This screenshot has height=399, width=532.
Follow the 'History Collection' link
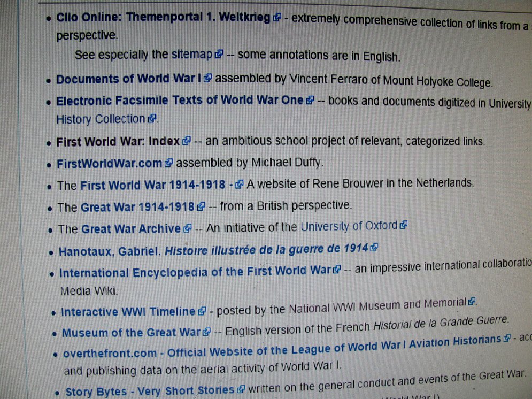(x=101, y=119)
